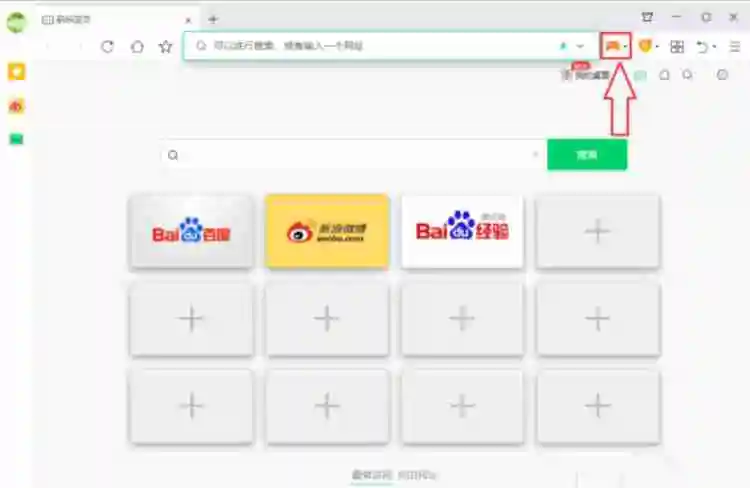Expand the dropdown next to shield icon
The image size is (750, 488).
[657, 47]
